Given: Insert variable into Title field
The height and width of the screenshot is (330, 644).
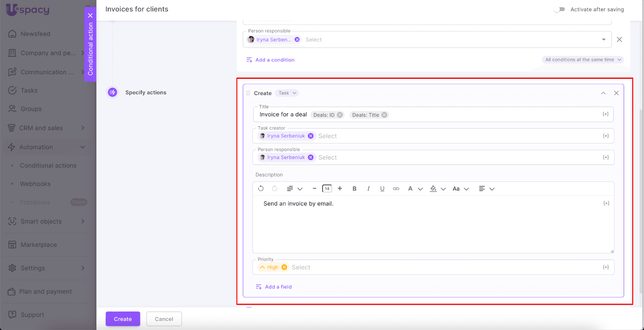Looking at the screenshot, I should pyautogui.click(x=605, y=115).
